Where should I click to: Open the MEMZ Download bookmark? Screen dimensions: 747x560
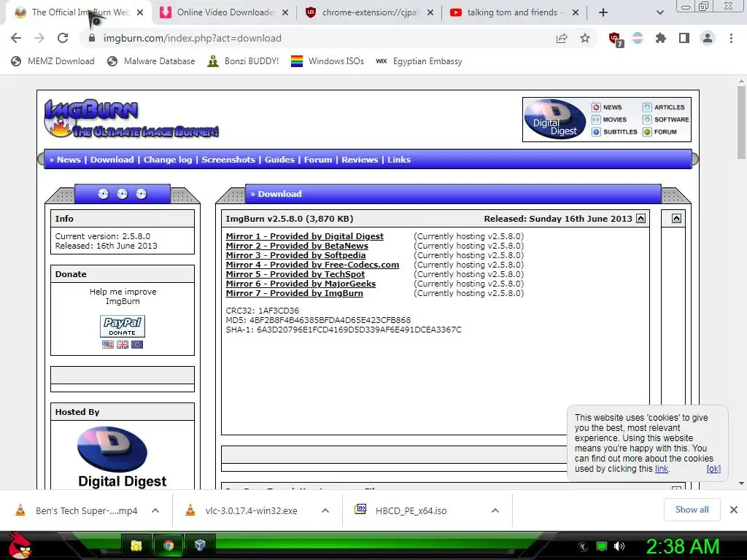pyautogui.click(x=53, y=61)
